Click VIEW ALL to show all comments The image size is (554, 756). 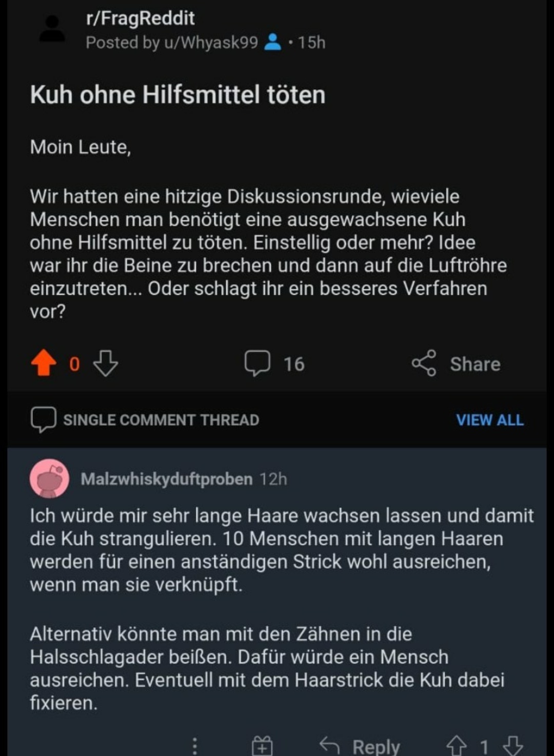pyautogui.click(x=490, y=420)
